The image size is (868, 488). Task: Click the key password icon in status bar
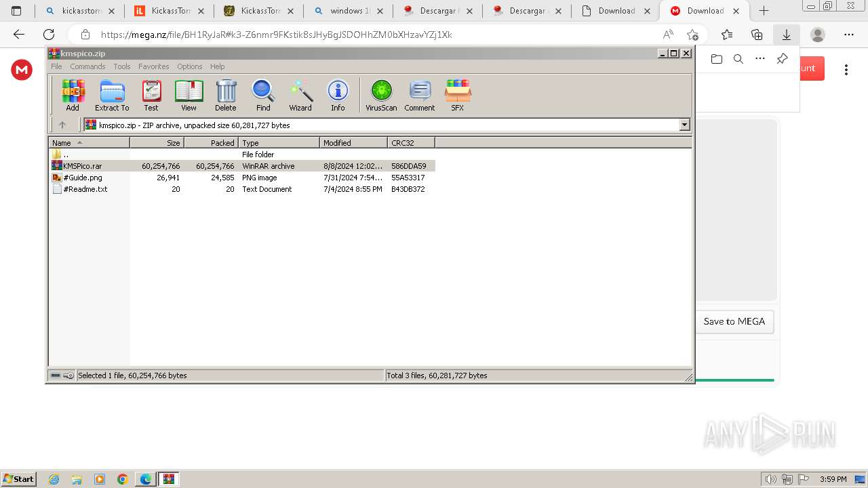click(x=68, y=375)
